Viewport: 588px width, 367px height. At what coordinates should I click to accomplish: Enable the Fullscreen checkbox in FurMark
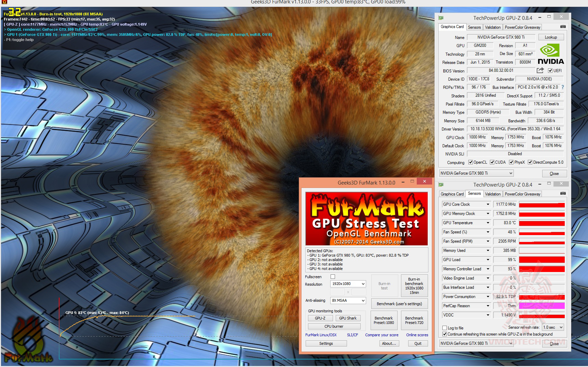coord(333,277)
